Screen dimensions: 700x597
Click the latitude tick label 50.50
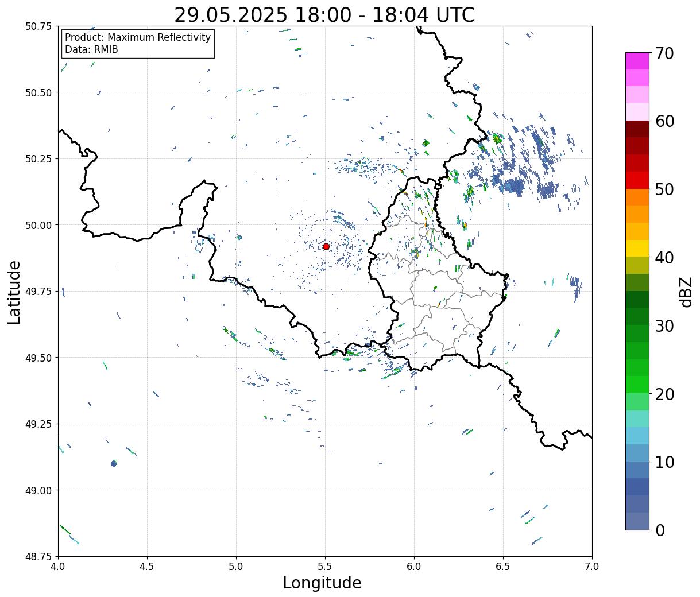[x=38, y=92]
